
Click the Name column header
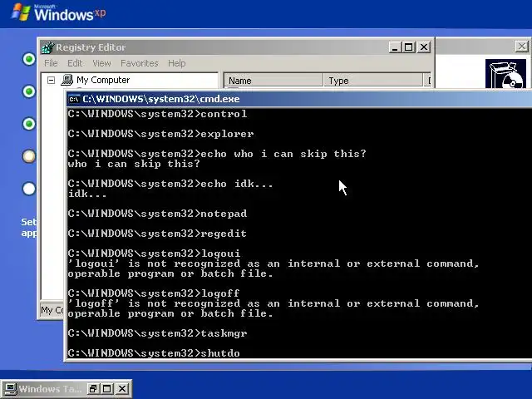pyautogui.click(x=273, y=81)
